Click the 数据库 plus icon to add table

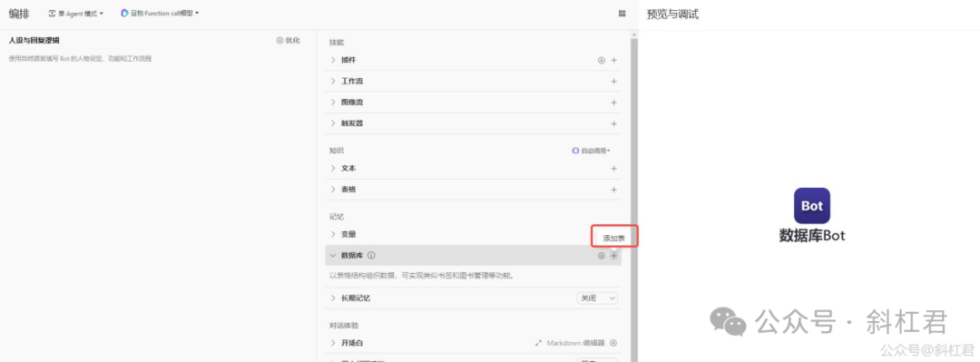[x=613, y=255]
